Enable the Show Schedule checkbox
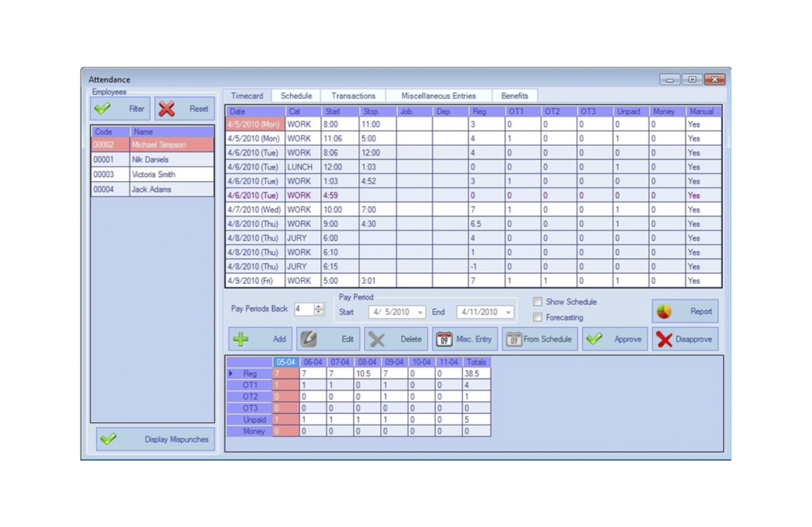The height and width of the screenshot is (527, 812). tap(538, 302)
